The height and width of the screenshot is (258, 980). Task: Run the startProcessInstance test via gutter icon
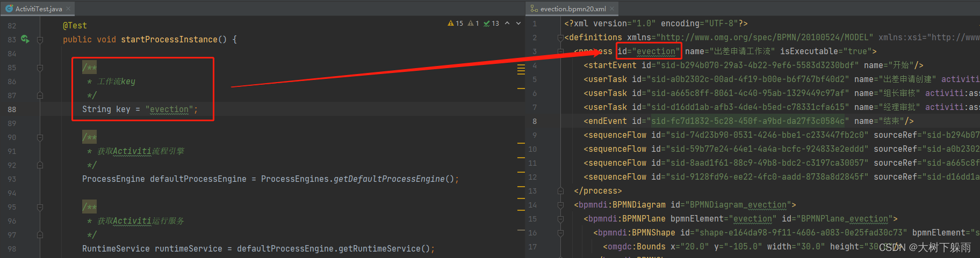click(25, 39)
